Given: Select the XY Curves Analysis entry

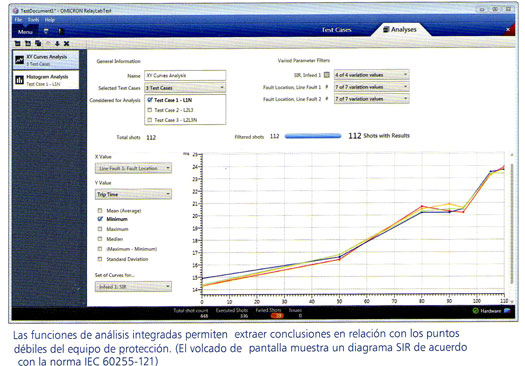Looking at the screenshot, I should point(46,60).
